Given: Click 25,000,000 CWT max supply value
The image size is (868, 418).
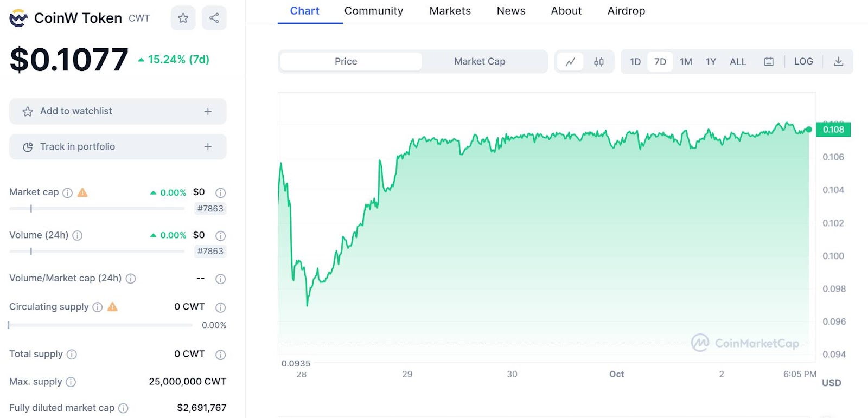Looking at the screenshot, I should 188,382.
